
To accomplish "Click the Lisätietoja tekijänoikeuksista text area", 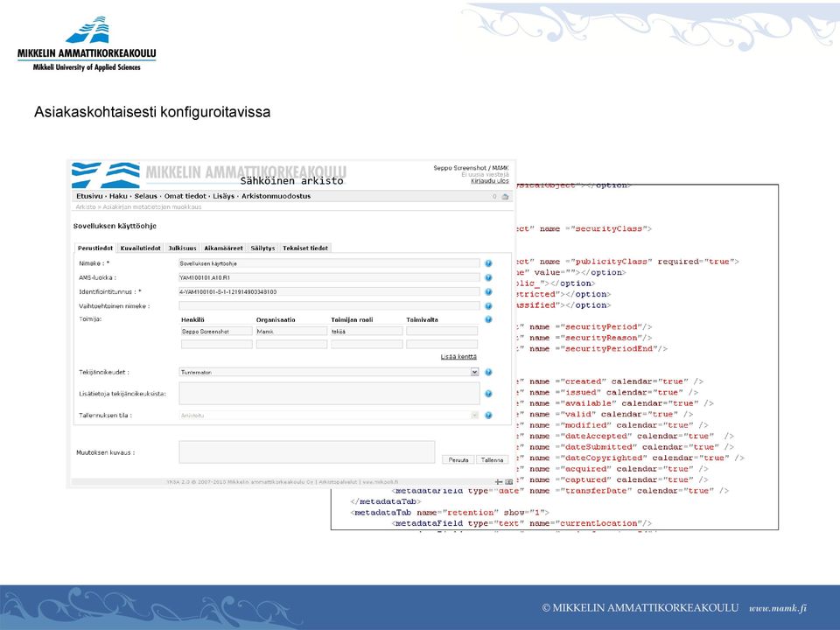I will coord(329,394).
